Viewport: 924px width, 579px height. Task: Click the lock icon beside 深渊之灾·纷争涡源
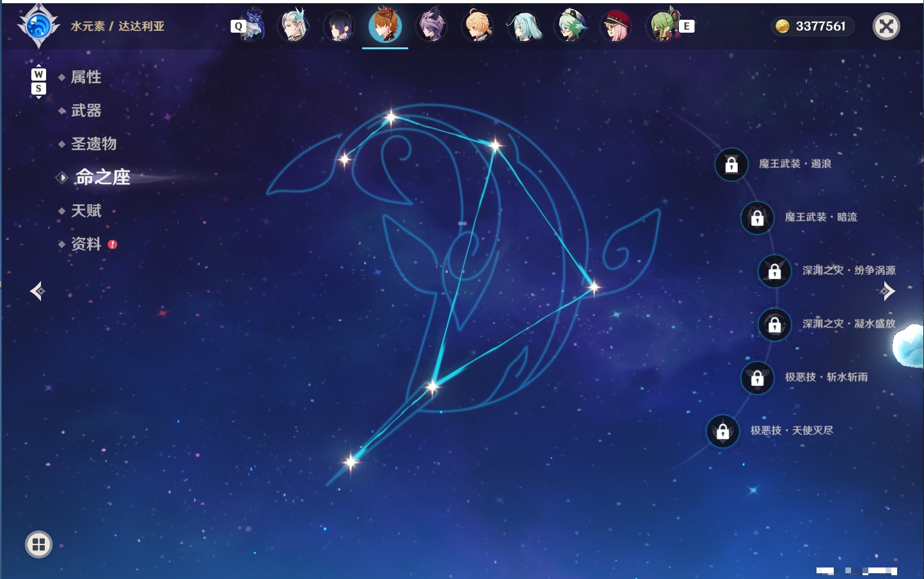[774, 271]
